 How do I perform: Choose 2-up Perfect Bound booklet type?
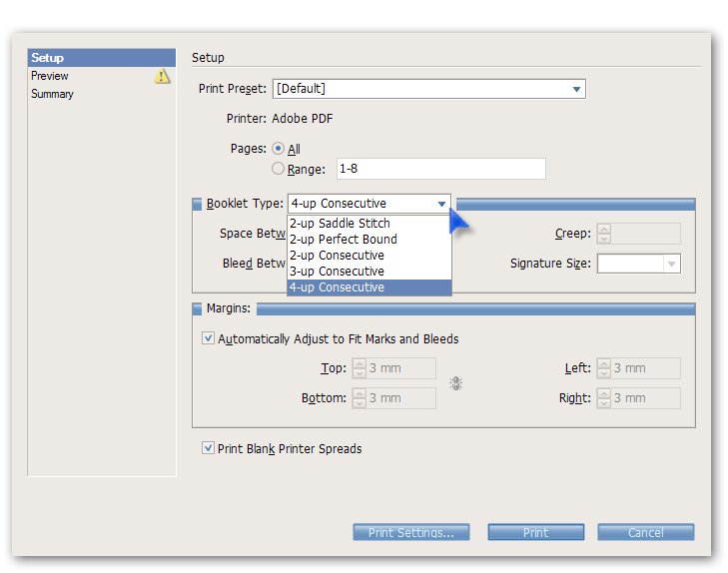(369, 240)
